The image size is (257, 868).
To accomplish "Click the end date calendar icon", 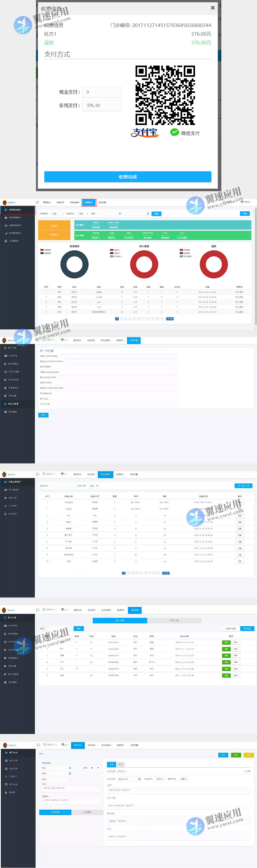I will tap(147, 214).
